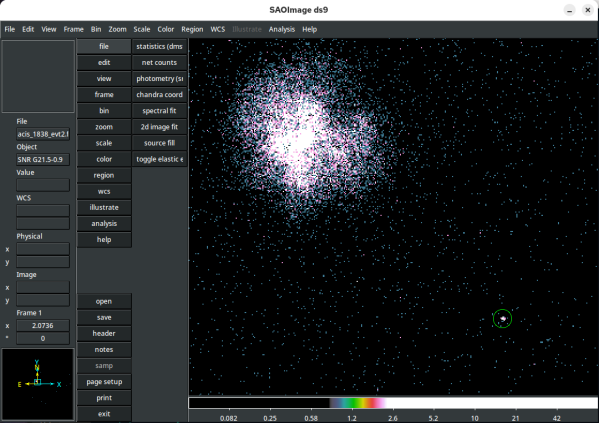
Task: Click the 'page setup' button
Action: pyautogui.click(x=104, y=382)
